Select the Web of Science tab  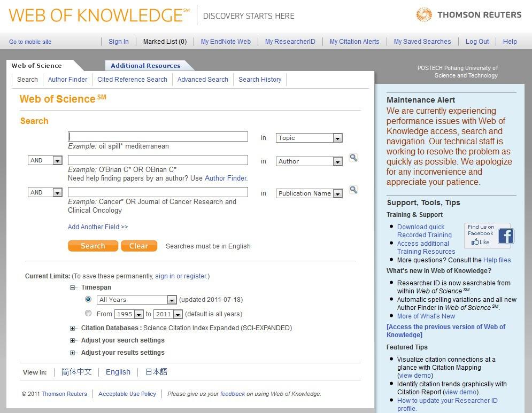pyautogui.click(x=37, y=66)
